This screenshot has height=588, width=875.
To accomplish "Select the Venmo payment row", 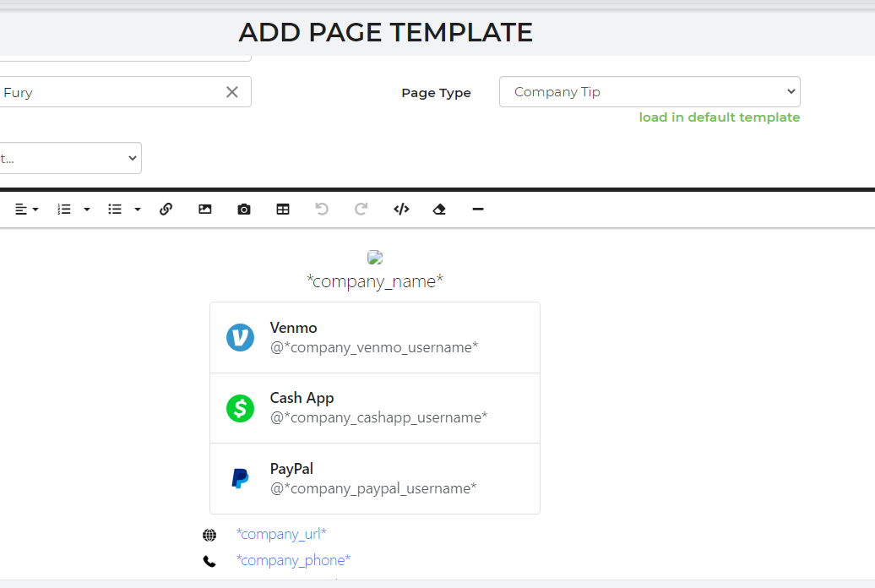I will pyautogui.click(x=374, y=338).
